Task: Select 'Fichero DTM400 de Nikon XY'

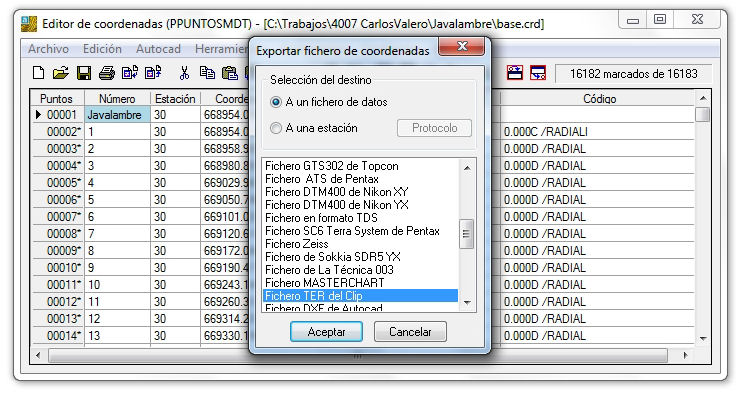Action: [360, 192]
